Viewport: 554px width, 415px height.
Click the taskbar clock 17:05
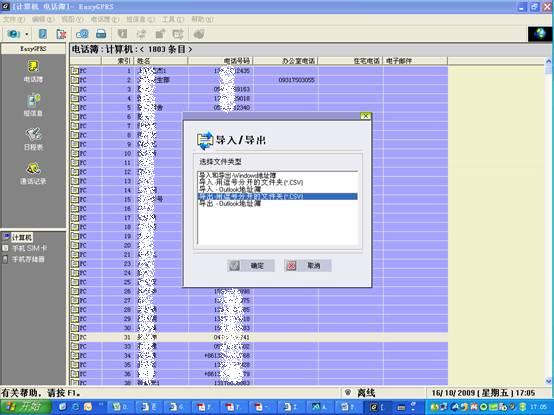540,407
